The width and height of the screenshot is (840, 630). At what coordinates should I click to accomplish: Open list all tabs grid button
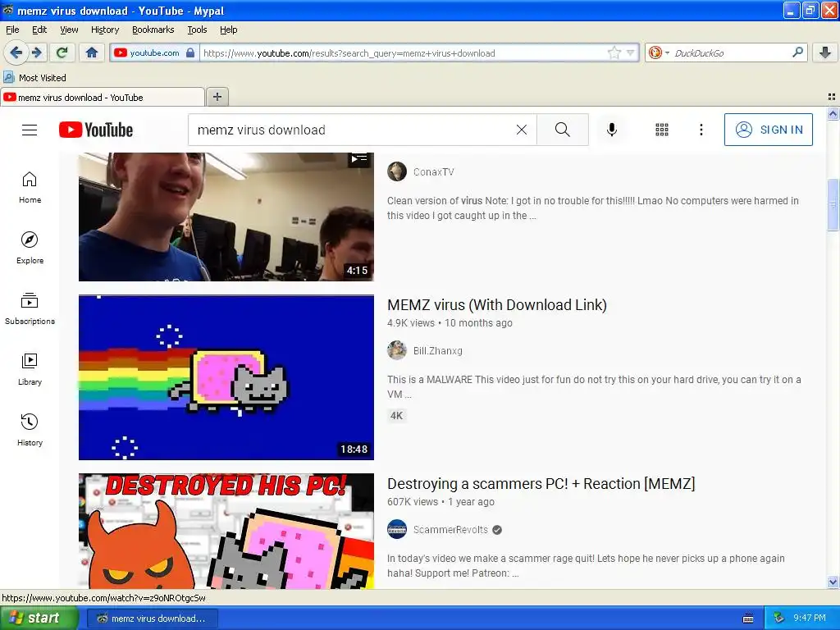(832, 97)
